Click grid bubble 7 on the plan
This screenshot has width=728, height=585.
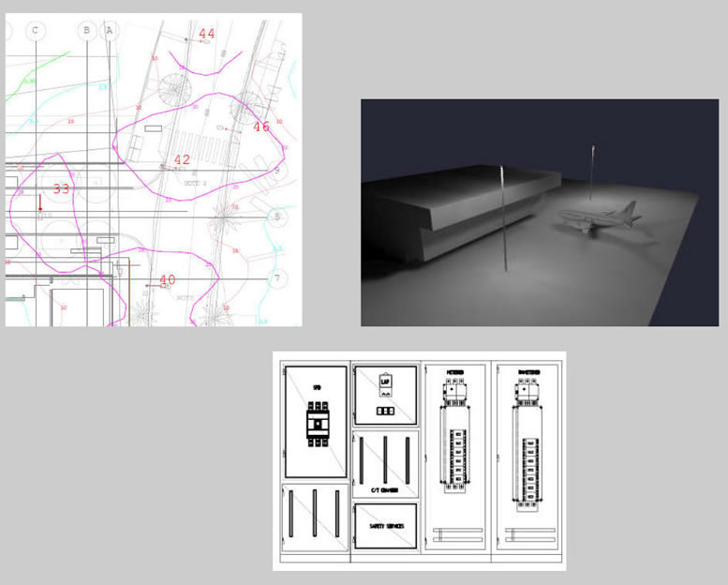pos(275,279)
